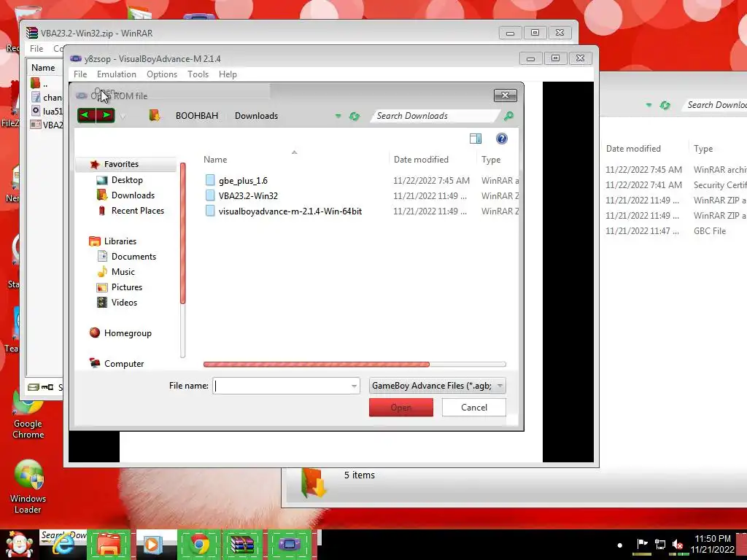Open the dialog help icon
The height and width of the screenshot is (560, 747).
pos(502,139)
